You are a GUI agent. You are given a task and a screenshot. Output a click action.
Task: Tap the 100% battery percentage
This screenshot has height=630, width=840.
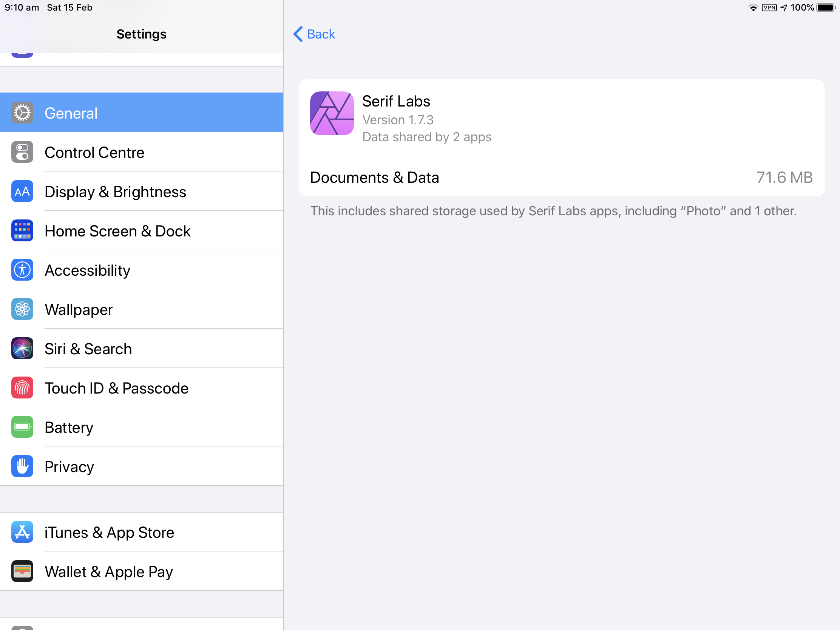pos(802,8)
